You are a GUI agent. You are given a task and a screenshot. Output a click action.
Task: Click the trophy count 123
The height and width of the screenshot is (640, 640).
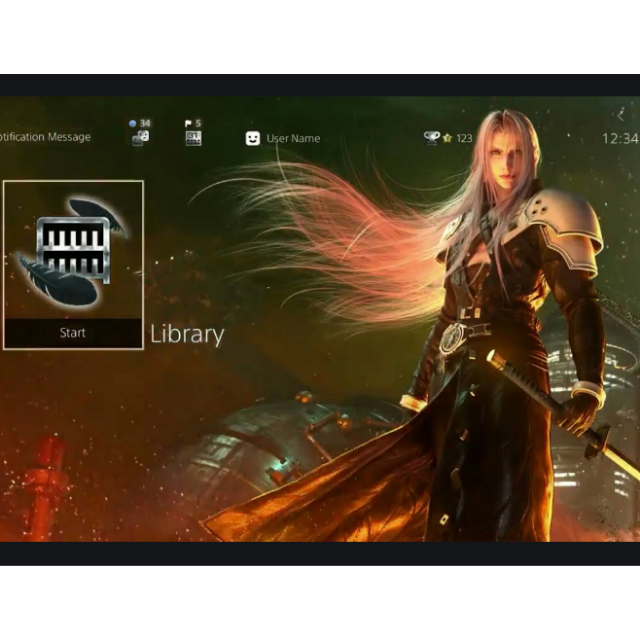click(464, 138)
